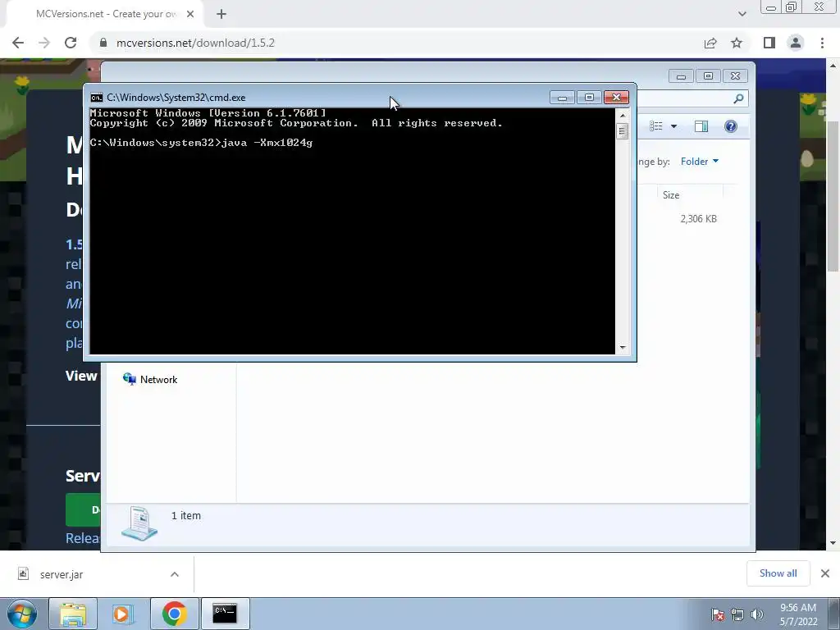
Task: Expand server.jar download options chevron
Action: pyautogui.click(x=175, y=574)
